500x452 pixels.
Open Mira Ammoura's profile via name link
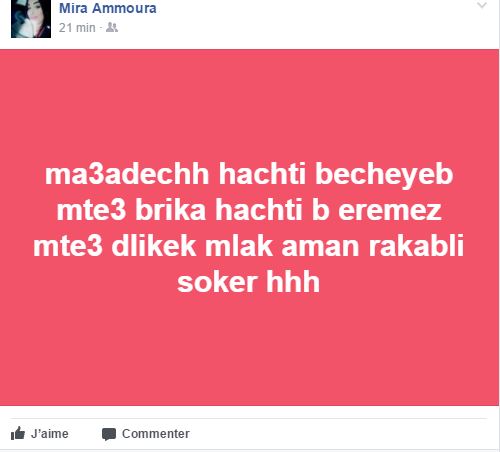(x=108, y=8)
